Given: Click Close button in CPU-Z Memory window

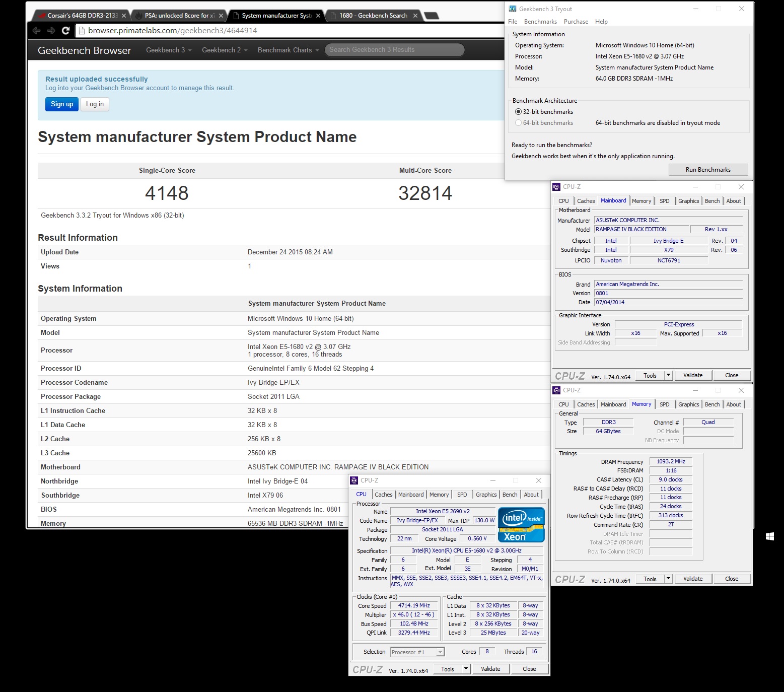Looking at the screenshot, I should 732,579.
